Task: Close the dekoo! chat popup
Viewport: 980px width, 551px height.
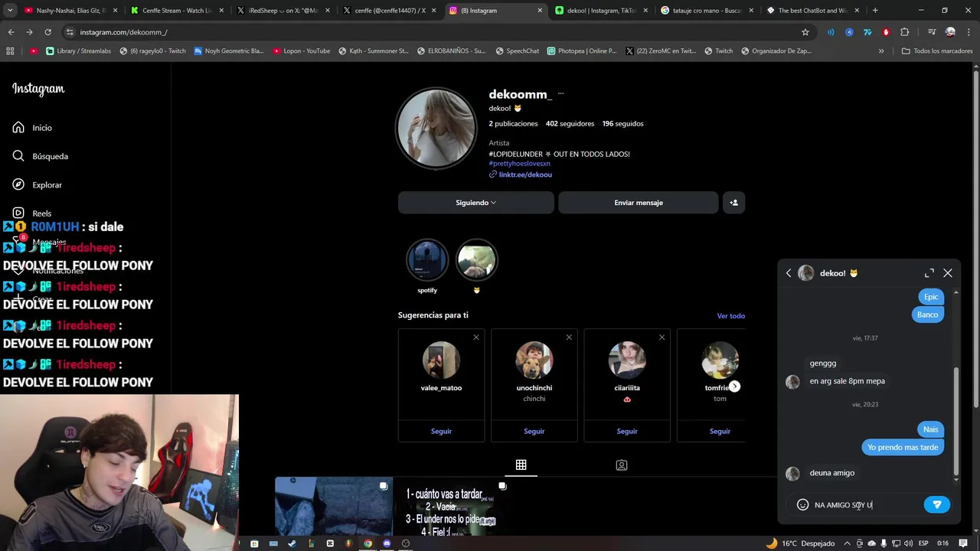Action: point(948,273)
